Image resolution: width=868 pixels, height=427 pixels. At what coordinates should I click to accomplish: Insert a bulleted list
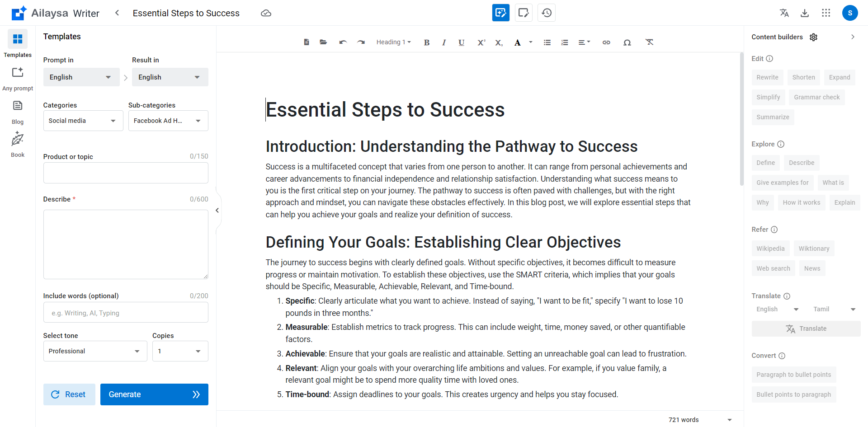click(x=547, y=42)
